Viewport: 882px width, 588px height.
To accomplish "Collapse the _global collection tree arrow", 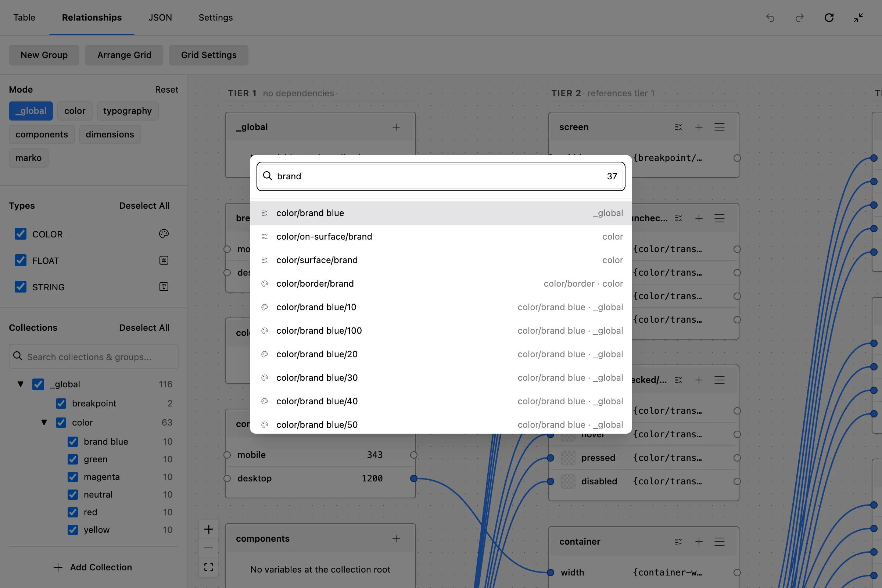I will [x=21, y=384].
